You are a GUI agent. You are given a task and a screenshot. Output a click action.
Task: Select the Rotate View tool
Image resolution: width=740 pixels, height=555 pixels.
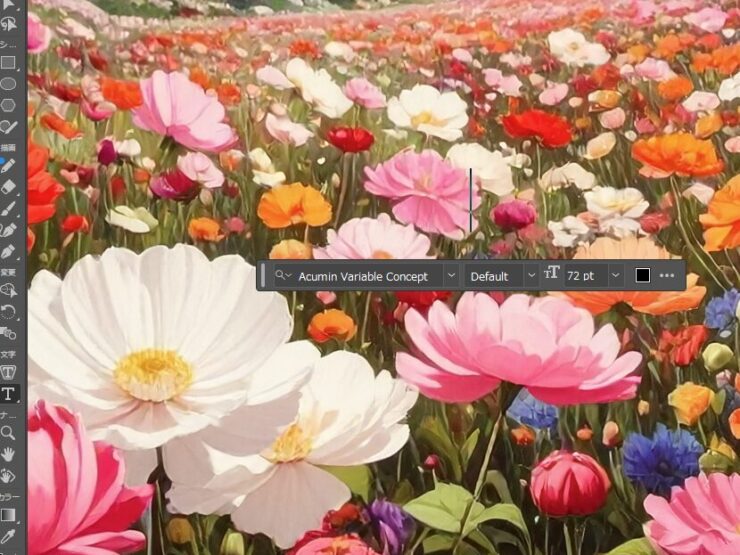pyautogui.click(x=8, y=474)
